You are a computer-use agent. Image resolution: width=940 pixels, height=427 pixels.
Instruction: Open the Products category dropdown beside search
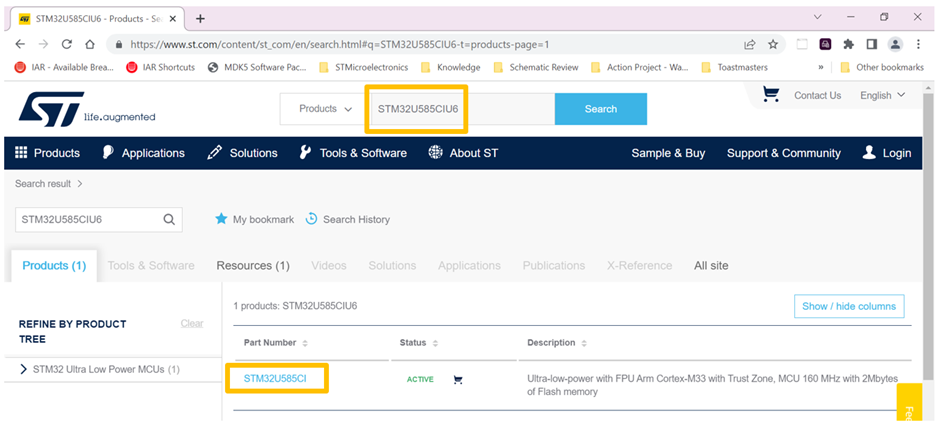coord(326,109)
